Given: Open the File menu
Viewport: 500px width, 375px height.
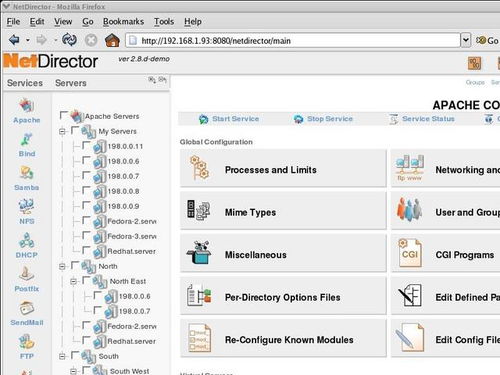Looking at the screenshot, I should [13, 22].
